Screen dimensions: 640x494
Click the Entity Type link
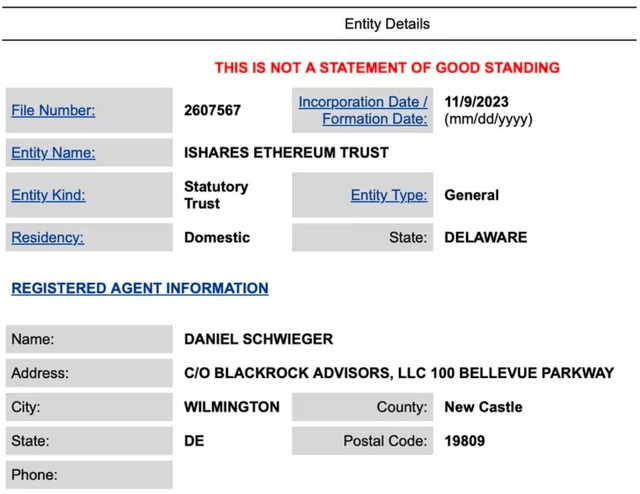389,195
